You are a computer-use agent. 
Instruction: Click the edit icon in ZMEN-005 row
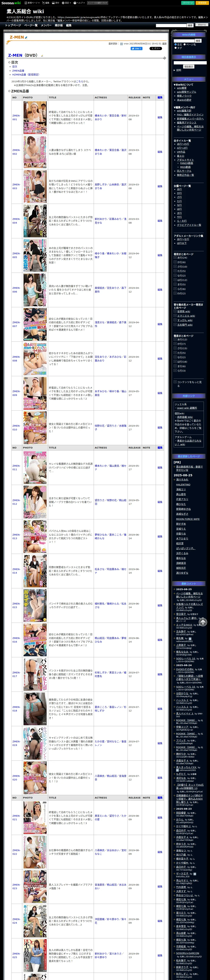(x=160, y=255)
